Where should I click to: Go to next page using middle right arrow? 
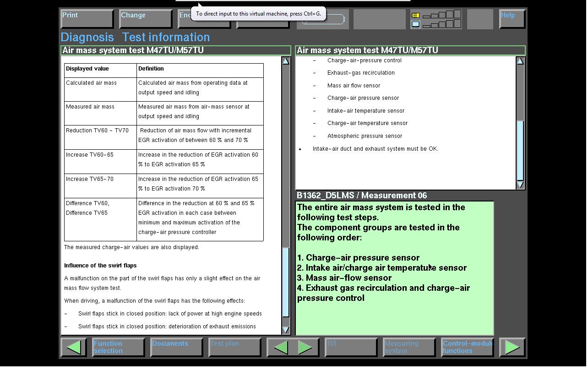305,347
